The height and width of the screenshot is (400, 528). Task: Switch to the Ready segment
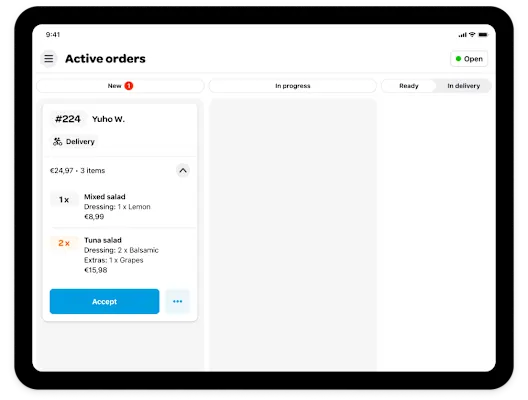click(408, 86)
